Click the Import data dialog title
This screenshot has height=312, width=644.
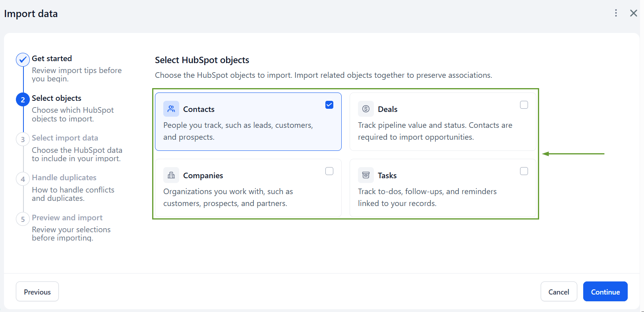coord(31,14)
